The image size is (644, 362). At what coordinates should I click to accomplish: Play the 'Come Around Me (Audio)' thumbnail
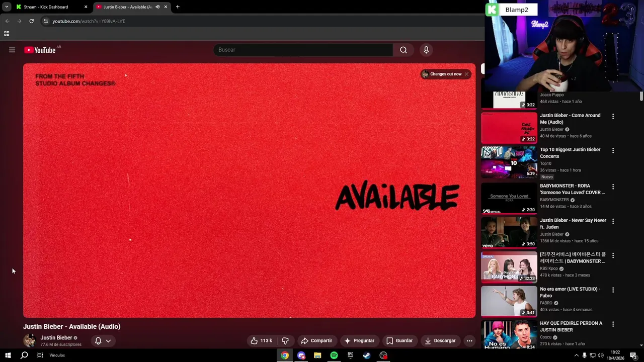509,128
